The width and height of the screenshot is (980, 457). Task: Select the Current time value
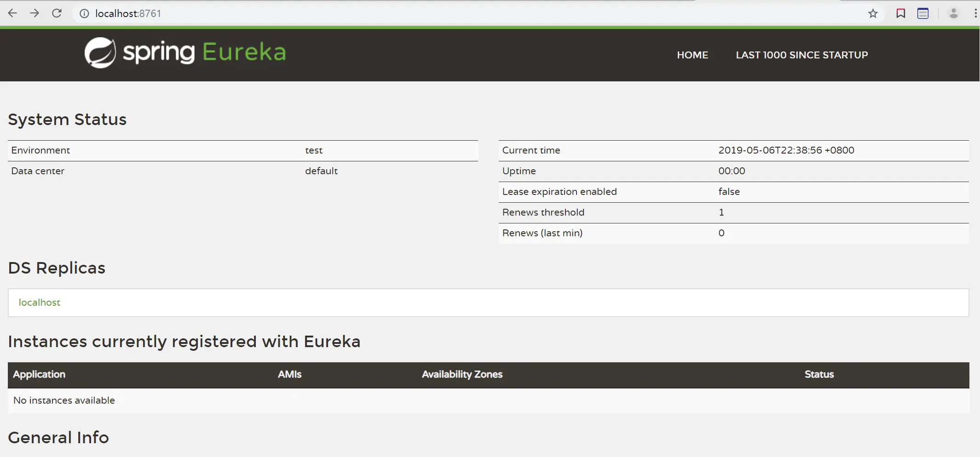click(786, 150)
